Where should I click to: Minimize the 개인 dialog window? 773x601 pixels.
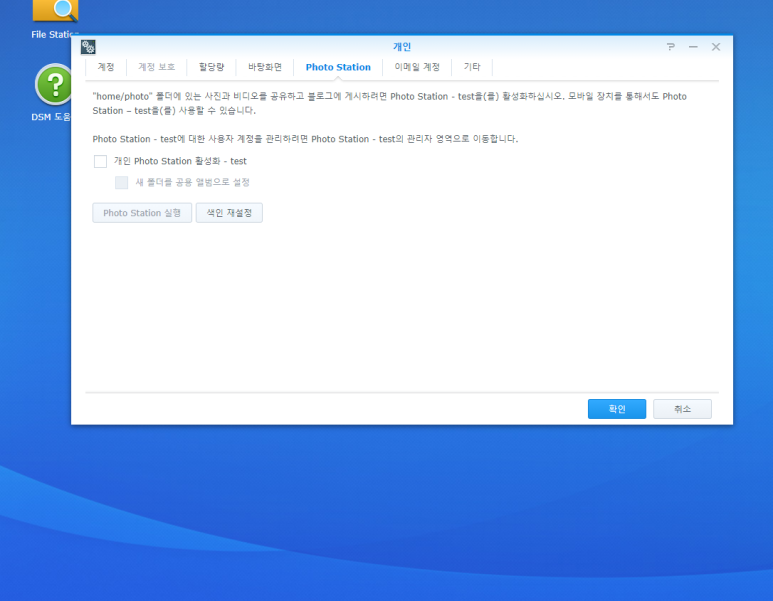[693, 46]
